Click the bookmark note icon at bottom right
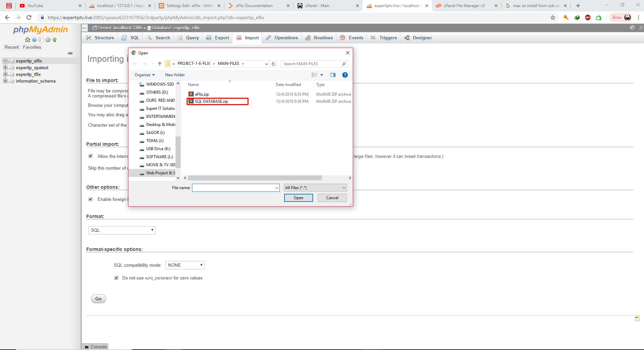Screen dimensions: 644x350 click(637, 318)
